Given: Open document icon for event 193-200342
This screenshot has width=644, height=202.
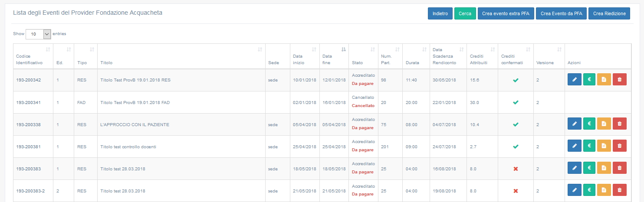Looking at the screenshot, I should pyautogui.click(x=604, y=80).
